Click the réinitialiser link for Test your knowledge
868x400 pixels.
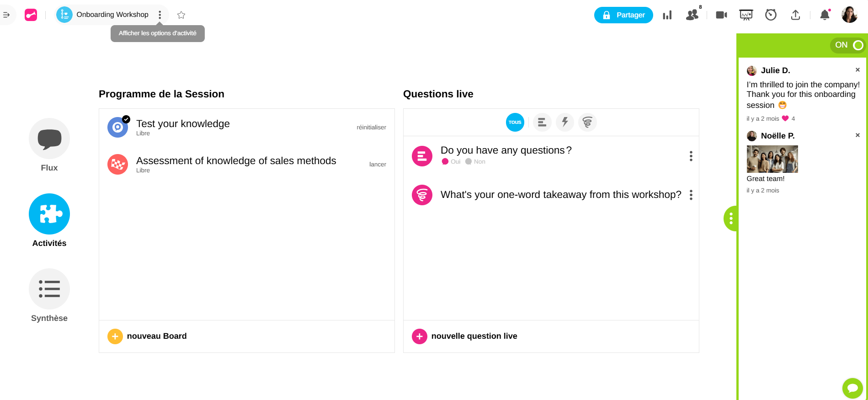[371, 128]
